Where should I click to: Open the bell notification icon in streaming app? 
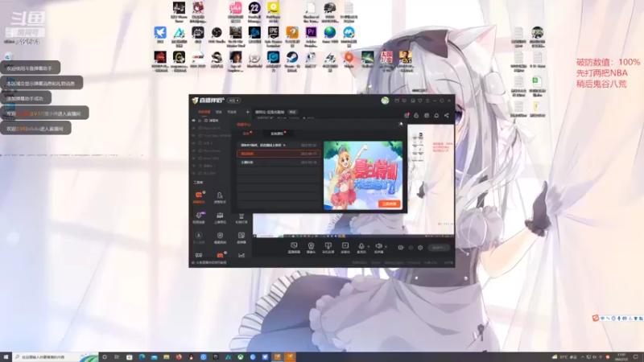tap(436, 115)
